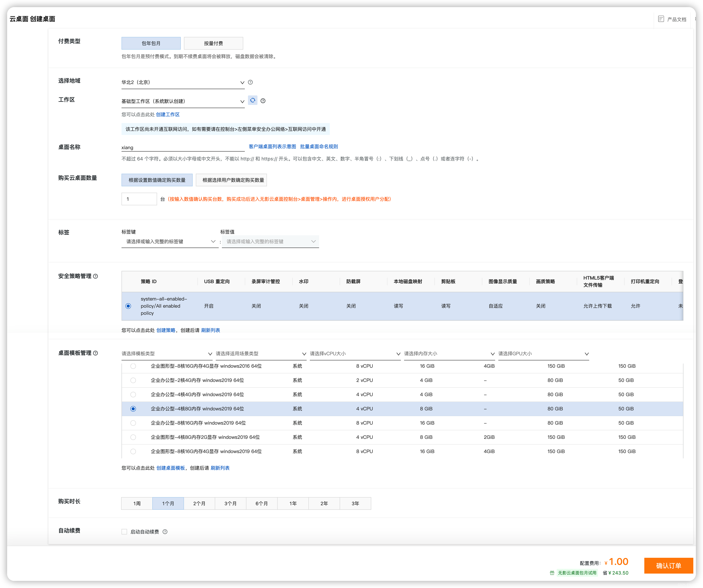
Task: Open the 请选择适用场景类型 dropdown
Action: pyautogui.click(x=261, y=354)
